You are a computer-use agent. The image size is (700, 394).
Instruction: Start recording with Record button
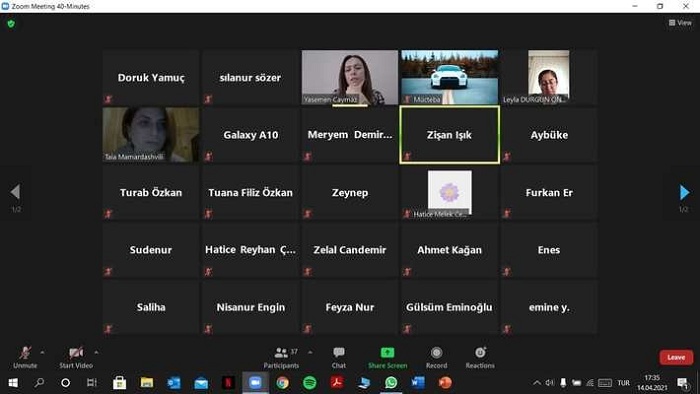(436, 358)
